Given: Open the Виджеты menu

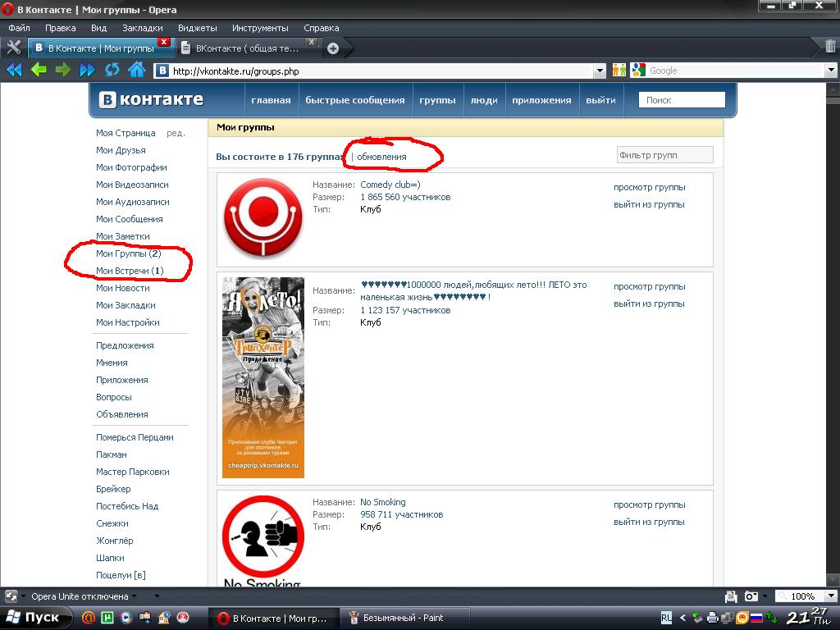Looking at the screenshot, I should (x=198, y=28).
